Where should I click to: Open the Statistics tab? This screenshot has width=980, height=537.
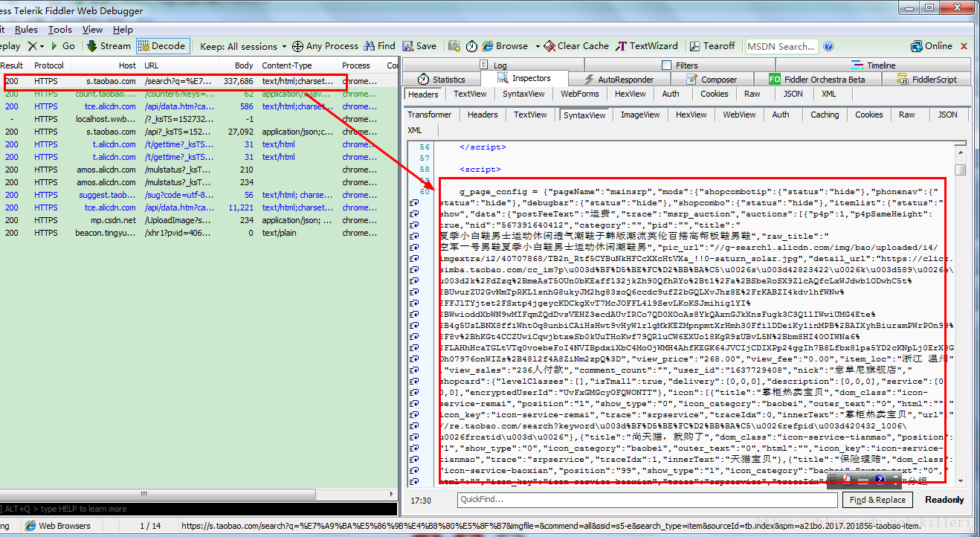coord(441,80)
